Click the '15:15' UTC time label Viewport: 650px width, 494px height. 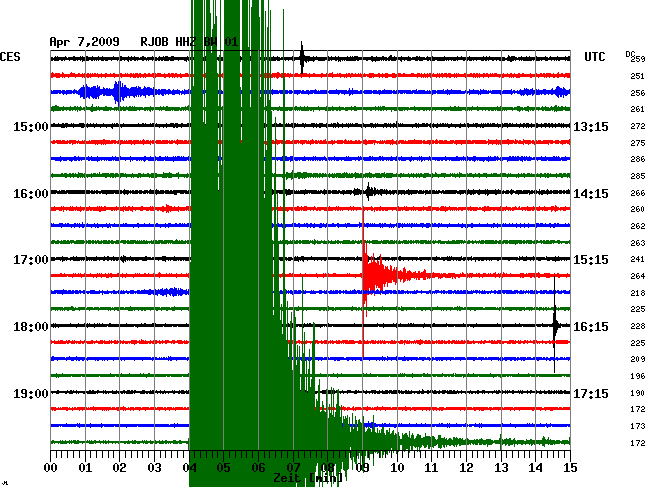coord(591,260)
